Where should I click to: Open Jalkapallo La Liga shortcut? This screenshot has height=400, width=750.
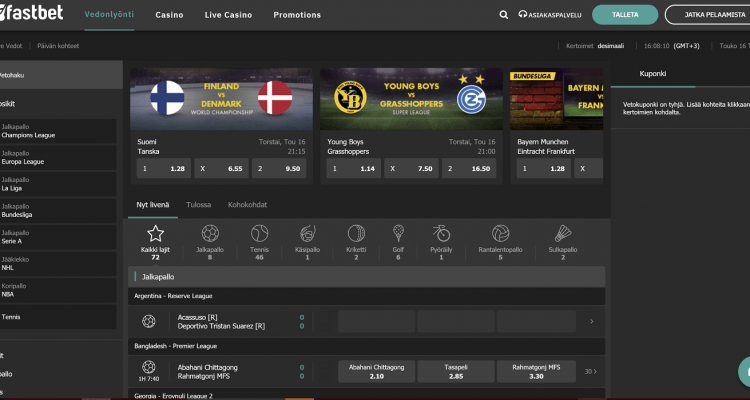pyautogui.click(x=58, y=184)
